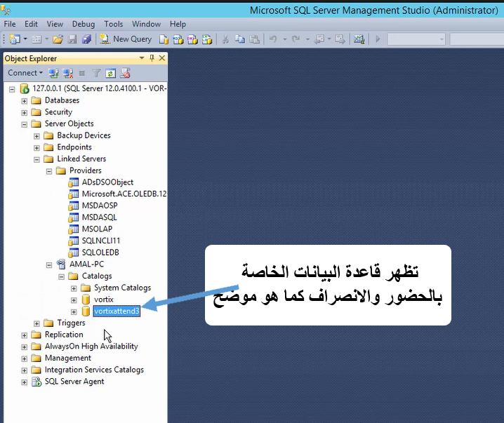Select the SQL Server Agent node
The image size is (504, 423).
pos(74,381)
